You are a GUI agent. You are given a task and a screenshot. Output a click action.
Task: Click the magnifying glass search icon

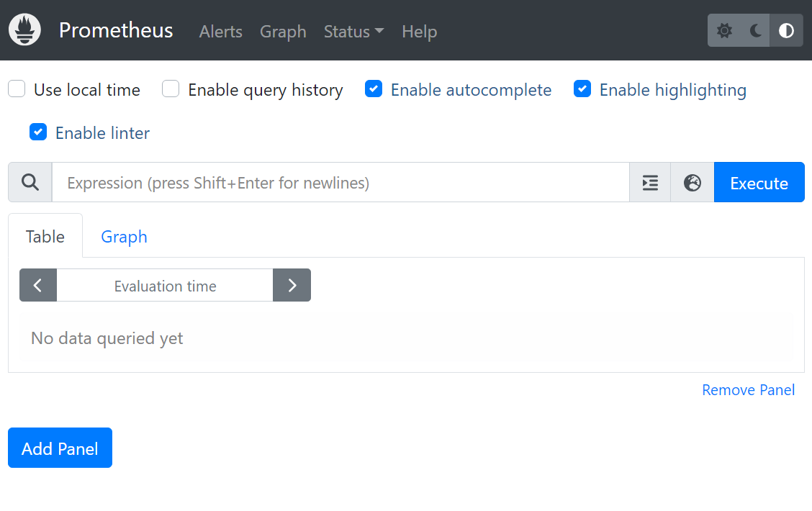(30, 183)
